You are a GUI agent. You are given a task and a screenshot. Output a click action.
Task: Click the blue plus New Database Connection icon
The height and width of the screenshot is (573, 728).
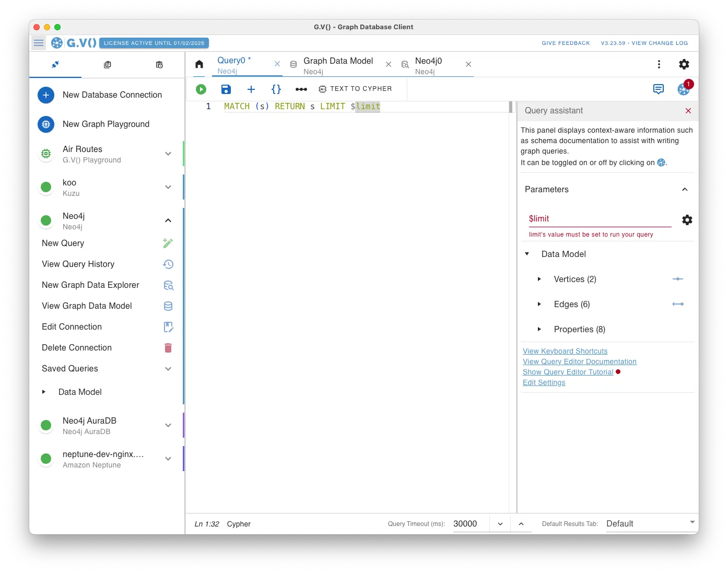click(x=46, y=95)
